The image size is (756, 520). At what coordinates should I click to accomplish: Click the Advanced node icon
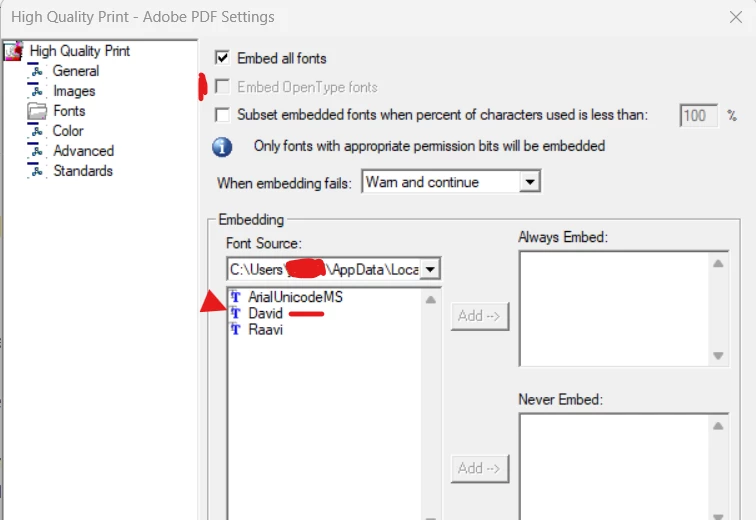click(x=36, y=151)
